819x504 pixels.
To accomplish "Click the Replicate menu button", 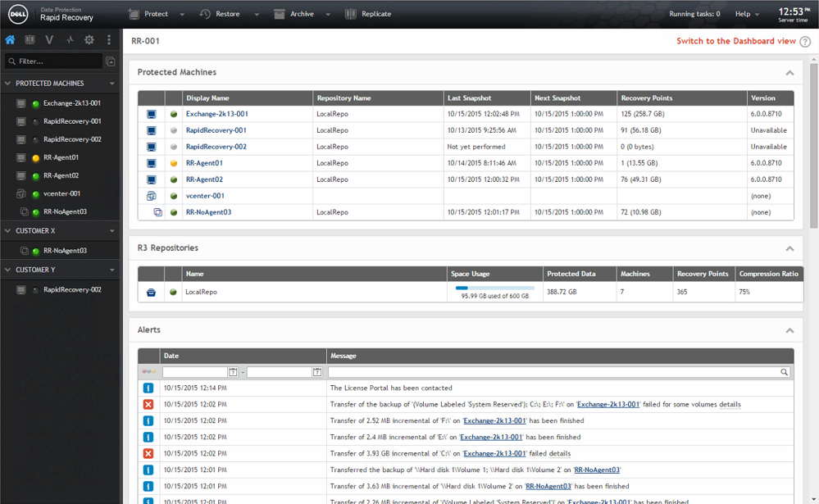I will tap(368, 14).
